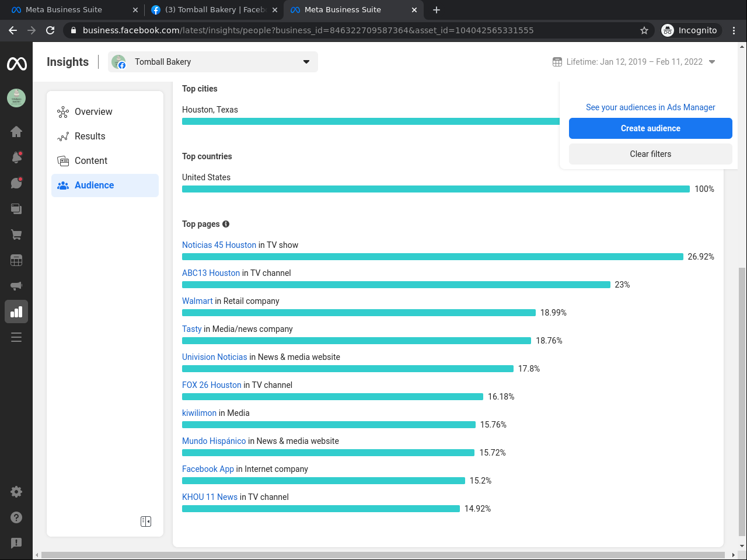Image resolution: width=747 pixels, height=560 pixels.
Task: Open the Tomball Bakery profile avatar in sidebar
Action: point(16,98)
